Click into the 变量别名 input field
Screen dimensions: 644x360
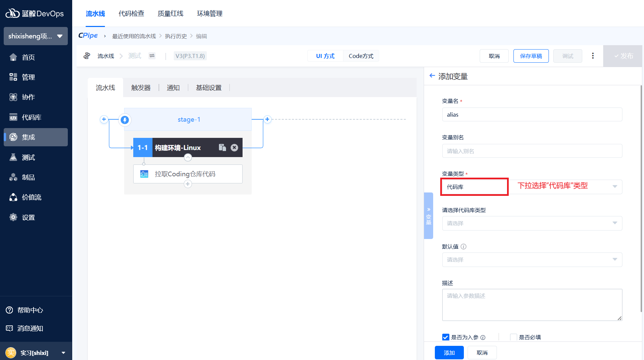click(532, 151)
